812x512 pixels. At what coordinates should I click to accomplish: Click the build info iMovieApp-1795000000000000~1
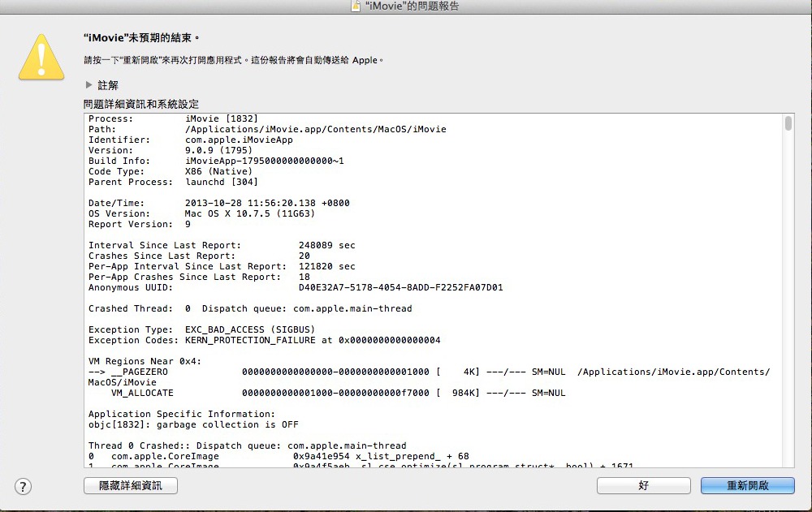(x=265, y=161)
